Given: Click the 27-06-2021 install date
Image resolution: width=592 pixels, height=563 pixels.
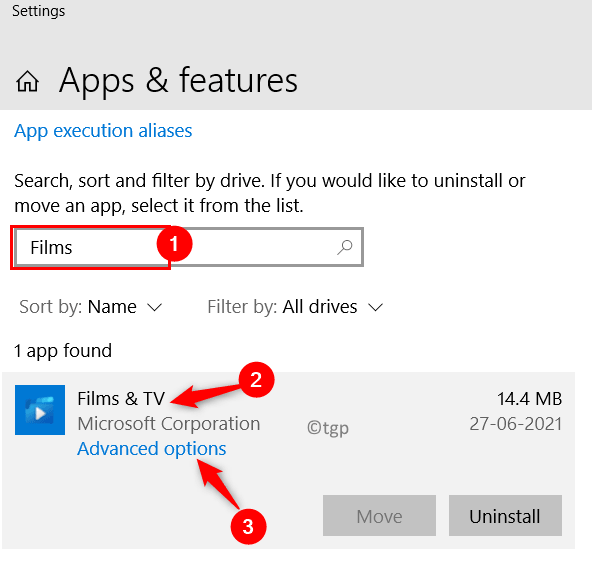Looking at the screenshot, I should (x=516, y=424).
